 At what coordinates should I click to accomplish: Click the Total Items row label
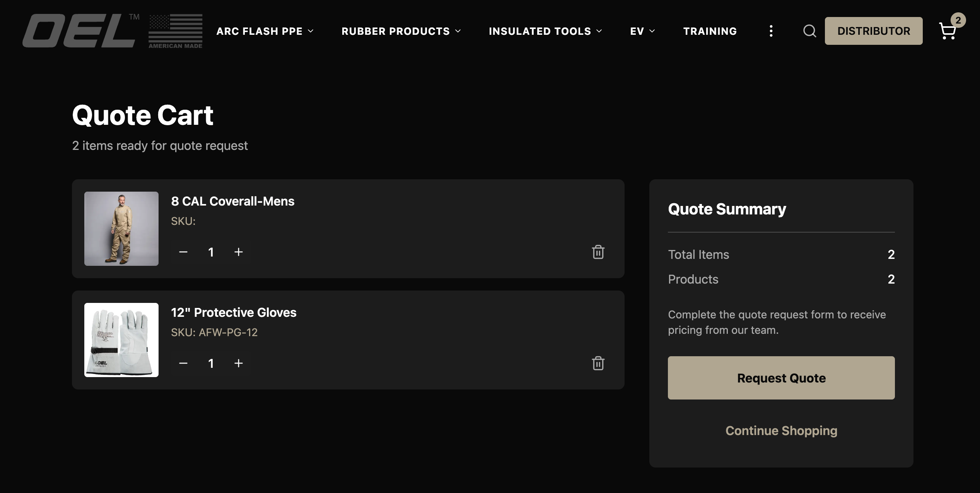(698, 255)
